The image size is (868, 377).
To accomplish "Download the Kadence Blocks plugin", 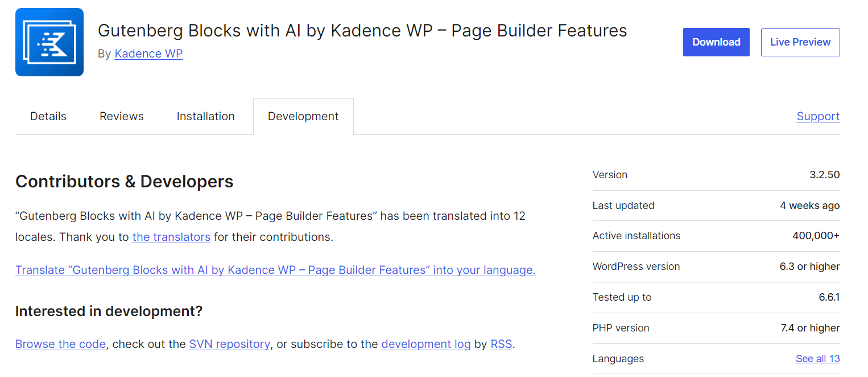I will click(x=716, y=42).
